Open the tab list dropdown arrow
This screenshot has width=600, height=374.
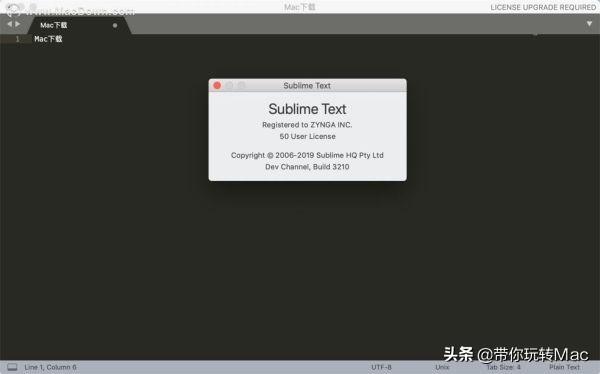[589, 24]
